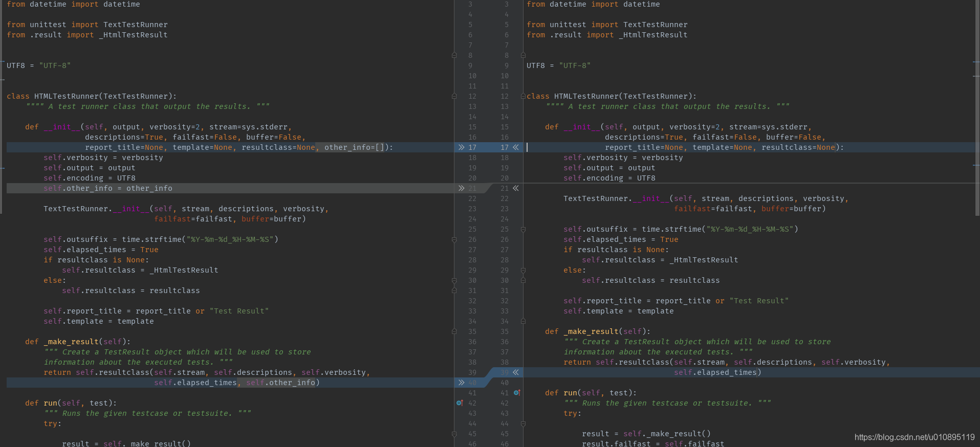Toggle fold marker at right line 29
Image resolution: width=980 pixels, height=447 pixels.
(x=523, y=270)
